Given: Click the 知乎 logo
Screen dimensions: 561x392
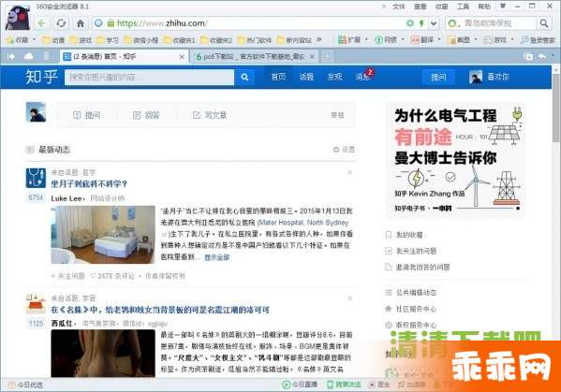Looking at the screenshot, I should pyautogui.click(x=41, y=77).
